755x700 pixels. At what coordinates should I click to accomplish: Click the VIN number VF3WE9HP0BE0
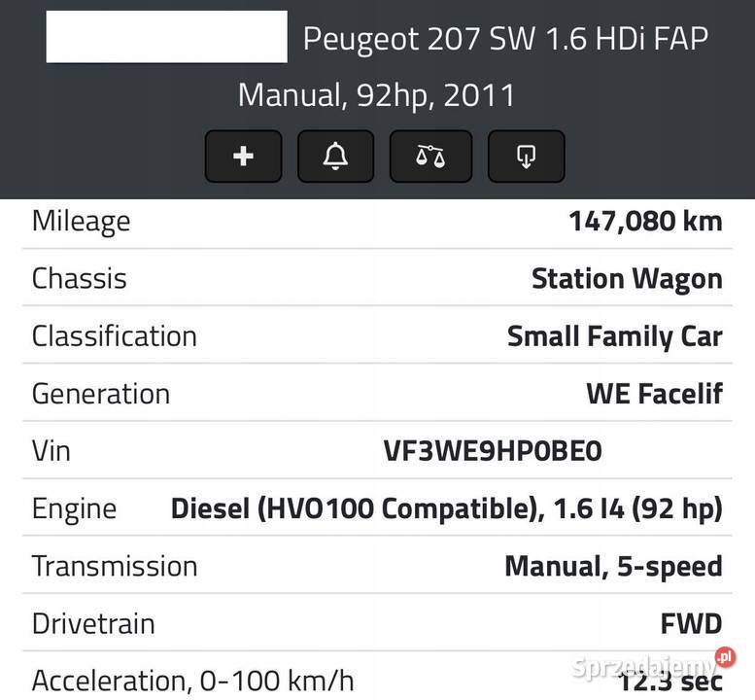point(493,451)
